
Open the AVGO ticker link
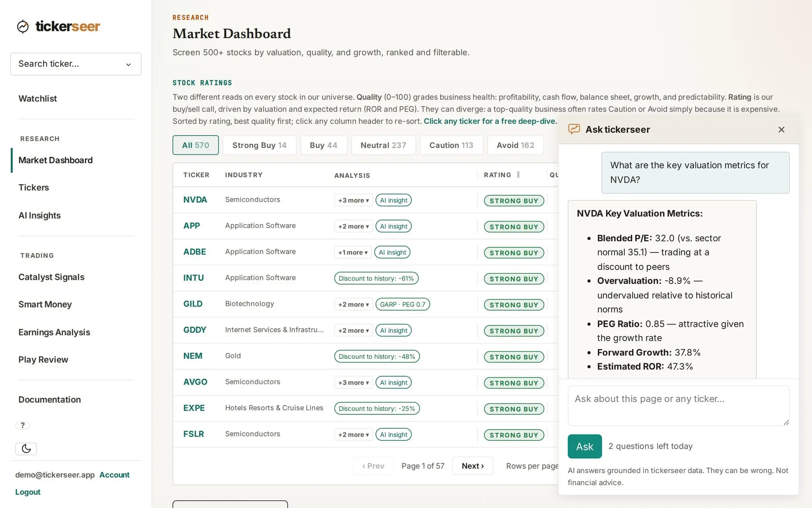click(195, 382)
